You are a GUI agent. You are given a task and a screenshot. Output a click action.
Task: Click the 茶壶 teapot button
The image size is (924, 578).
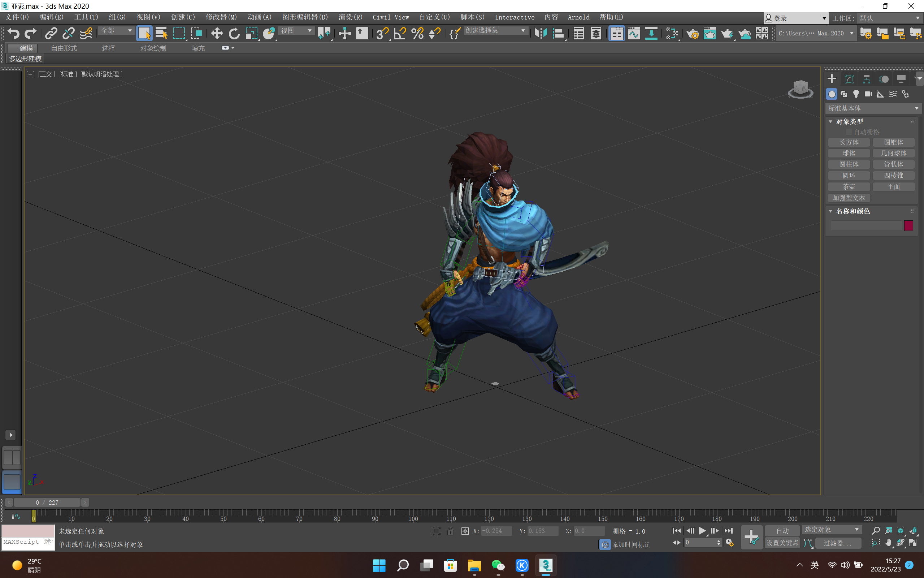tap(849, 187)
